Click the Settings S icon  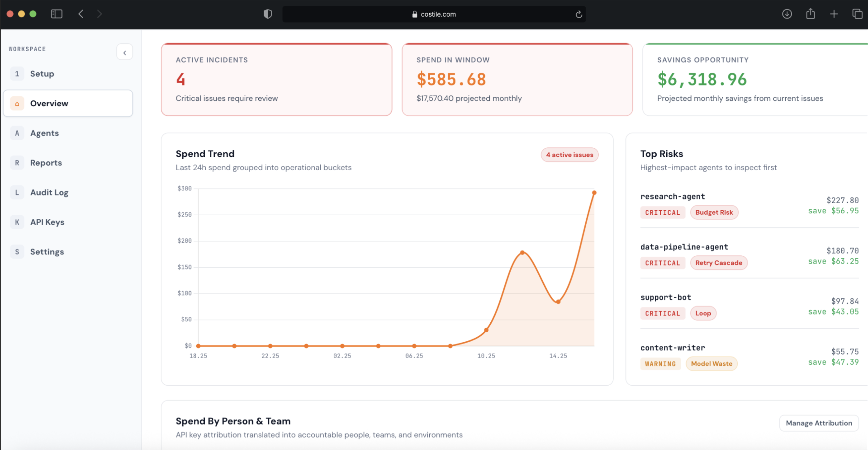[17, 252]
